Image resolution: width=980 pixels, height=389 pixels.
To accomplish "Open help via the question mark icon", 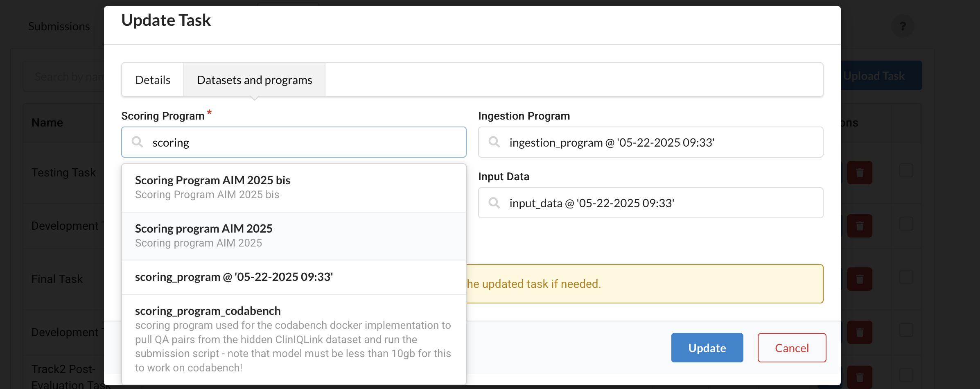I will [x=902, y=26].
